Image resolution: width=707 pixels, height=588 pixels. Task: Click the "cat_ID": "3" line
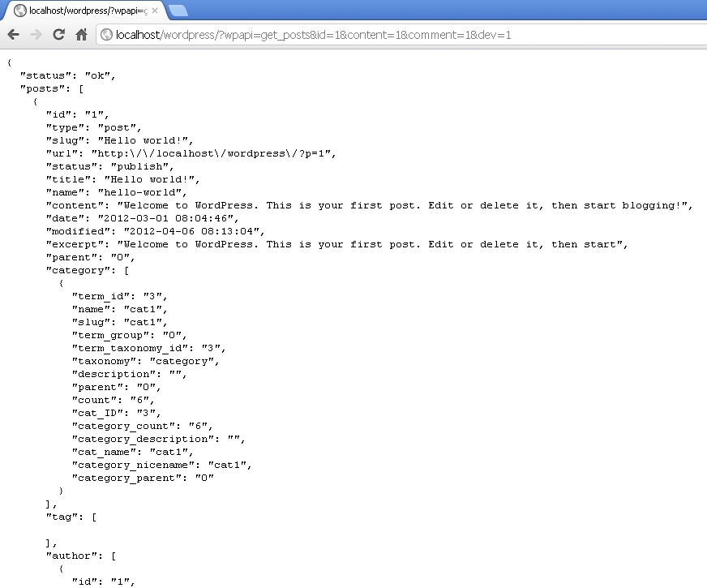[116, 414]
